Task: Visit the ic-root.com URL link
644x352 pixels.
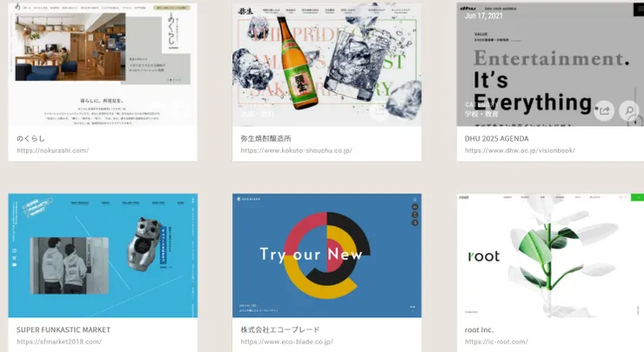Action: (496, 342)
